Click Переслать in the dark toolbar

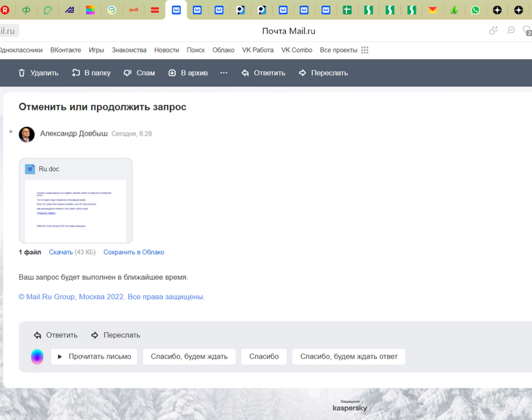click(x=329, y=73)
